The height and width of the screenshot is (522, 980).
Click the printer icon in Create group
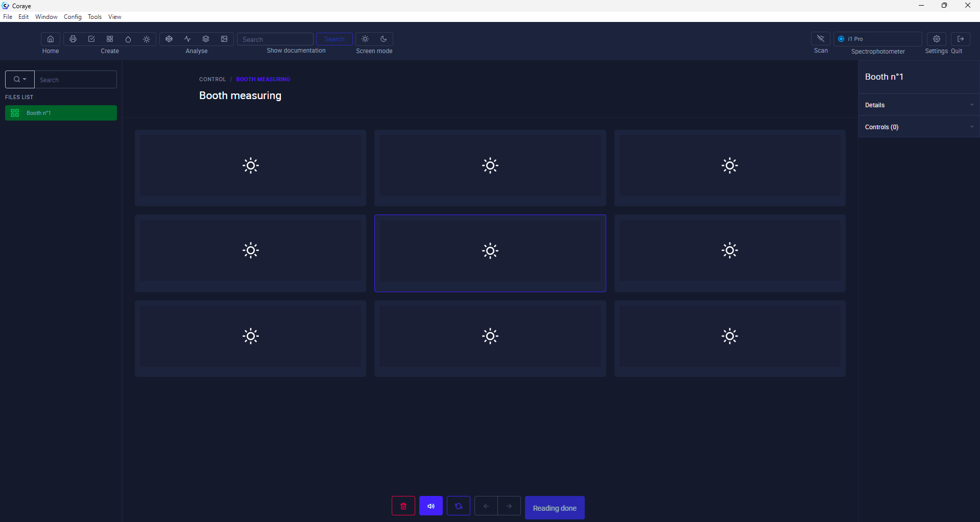pos(73,39)
